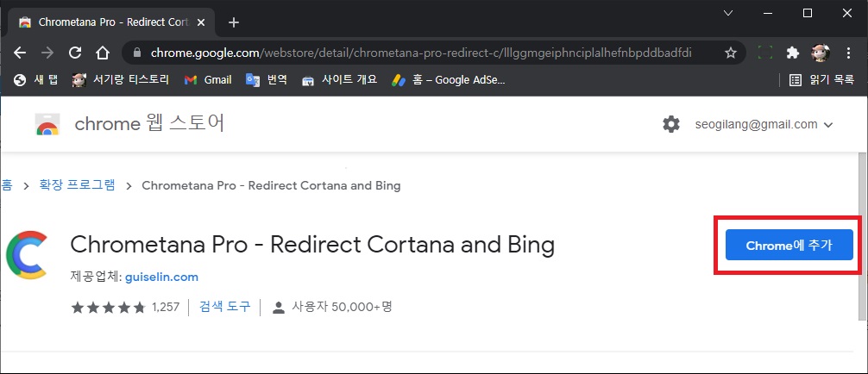868x374 pixels.
Task: Click the Chrometana extension C logo
Action: pos(27,255)
